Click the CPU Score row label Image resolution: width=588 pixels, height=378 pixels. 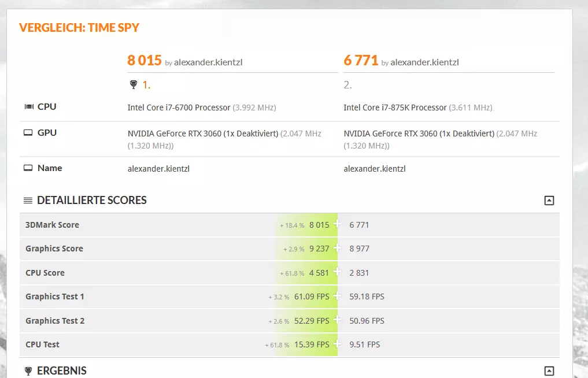(45, 273)
